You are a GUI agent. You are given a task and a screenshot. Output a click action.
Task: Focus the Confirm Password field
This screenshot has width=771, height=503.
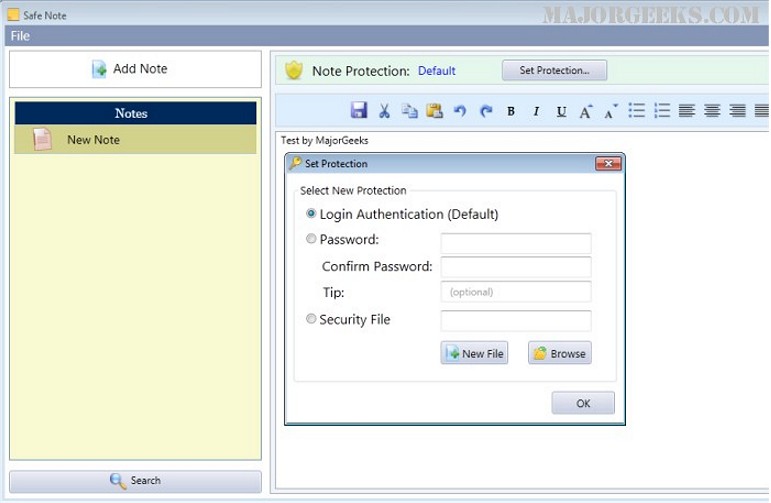[x=516, y=267]
